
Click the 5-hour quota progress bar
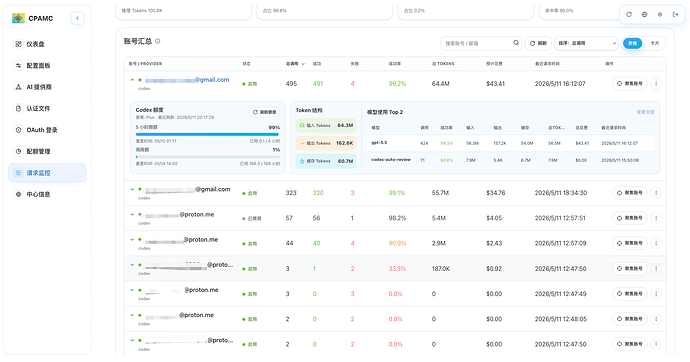tap(208, 134)
